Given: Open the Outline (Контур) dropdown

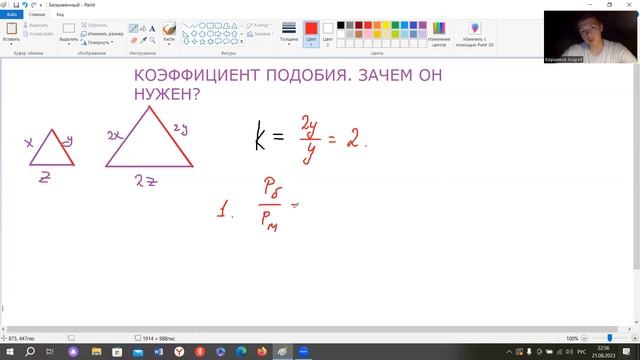Looking at the screenshot, I should (259, 25).
